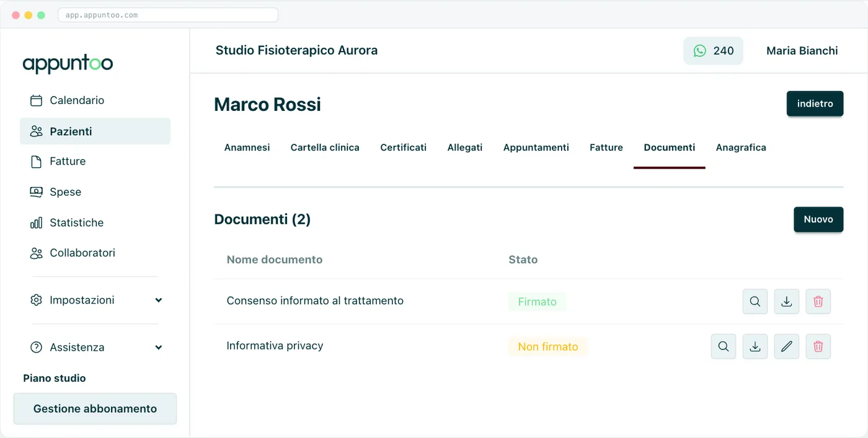Delete the Informativa privacy document

pyautogui.click(x=818, y=346)
